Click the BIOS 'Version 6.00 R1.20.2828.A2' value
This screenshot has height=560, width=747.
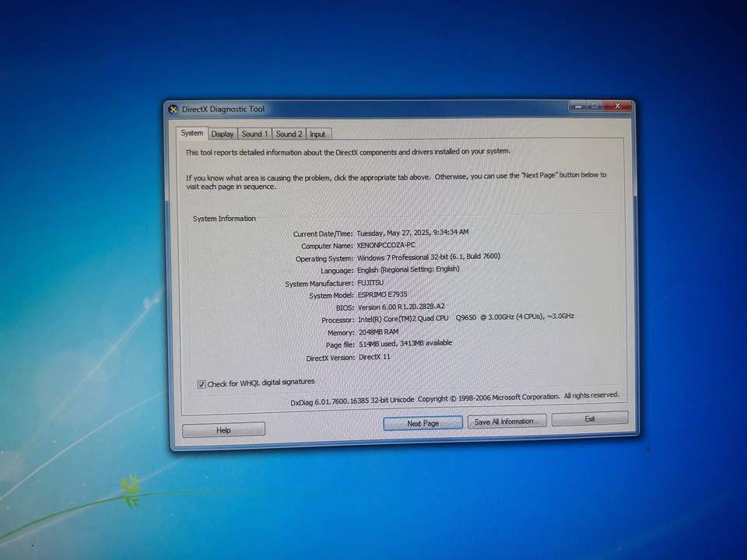tap(402, 306)
